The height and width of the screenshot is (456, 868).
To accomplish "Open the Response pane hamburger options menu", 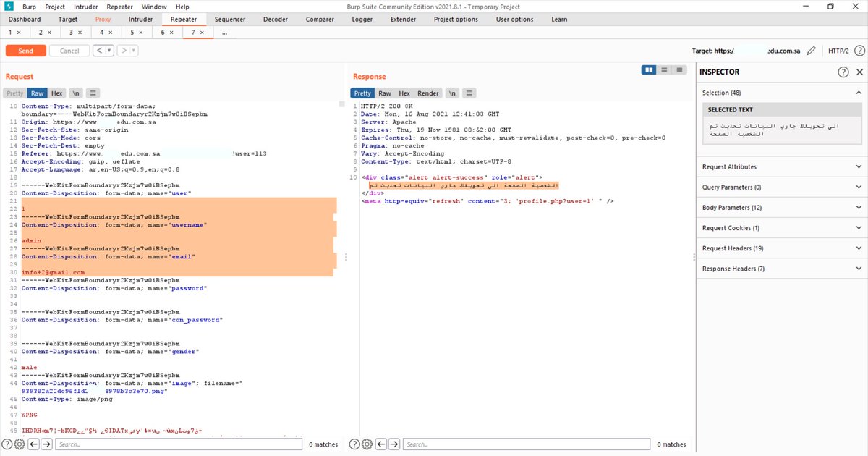I will (x=469, y=93).
